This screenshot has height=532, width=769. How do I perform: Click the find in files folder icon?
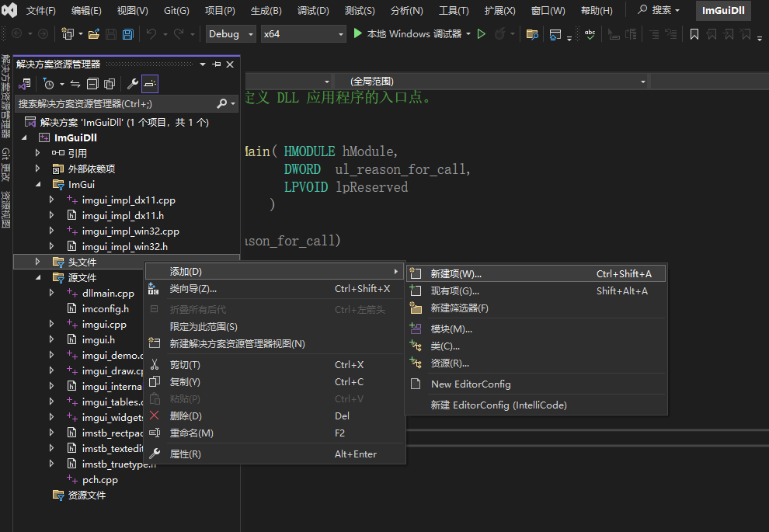point(532,34)
